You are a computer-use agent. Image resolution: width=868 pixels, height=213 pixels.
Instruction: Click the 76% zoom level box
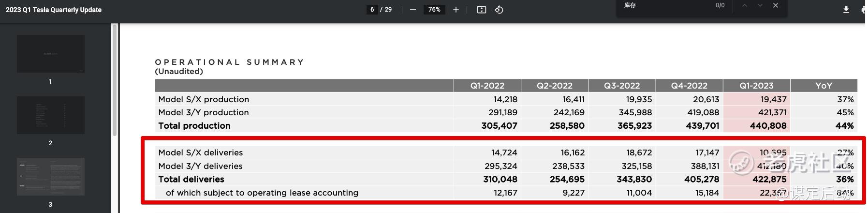point(434,10)
